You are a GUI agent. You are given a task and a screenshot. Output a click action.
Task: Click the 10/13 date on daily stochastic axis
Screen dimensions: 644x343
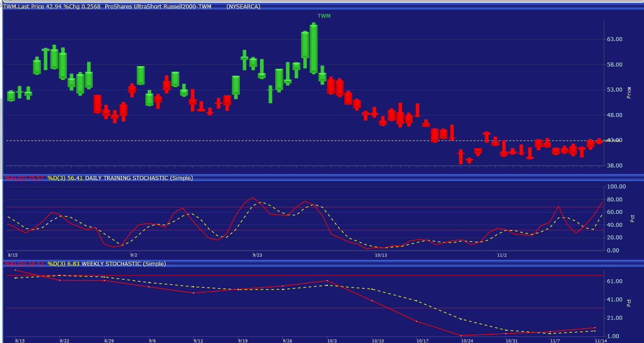381,255
